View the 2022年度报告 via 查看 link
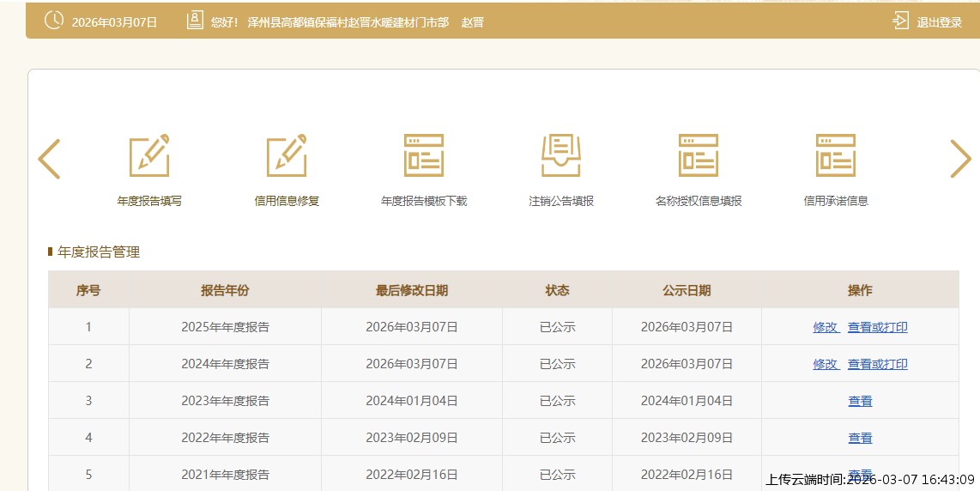The width and height of the screenshot is (980, 491). tap(860, 438)
